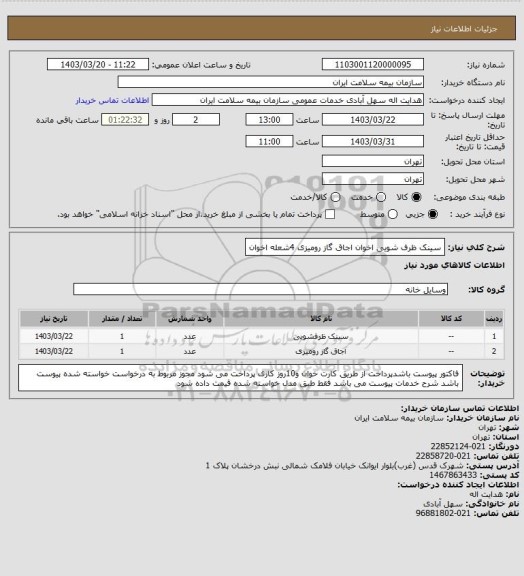Click the postal code 1467863433

click(453, 475)
